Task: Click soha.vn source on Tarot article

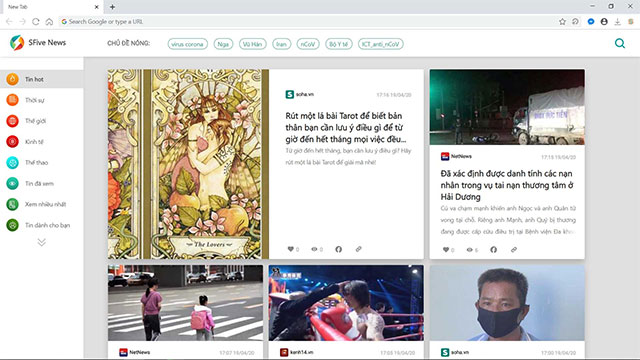Action: pos(300,94)
